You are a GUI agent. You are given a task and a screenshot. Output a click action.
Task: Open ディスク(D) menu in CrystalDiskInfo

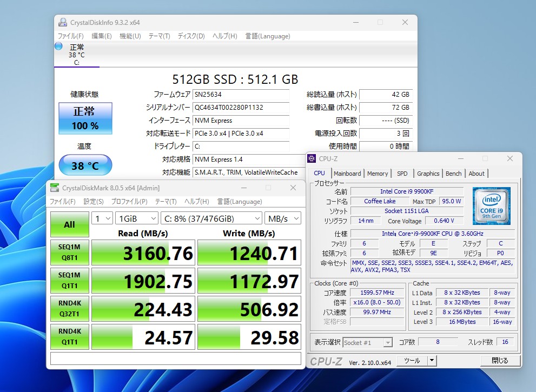click(191, 36)
